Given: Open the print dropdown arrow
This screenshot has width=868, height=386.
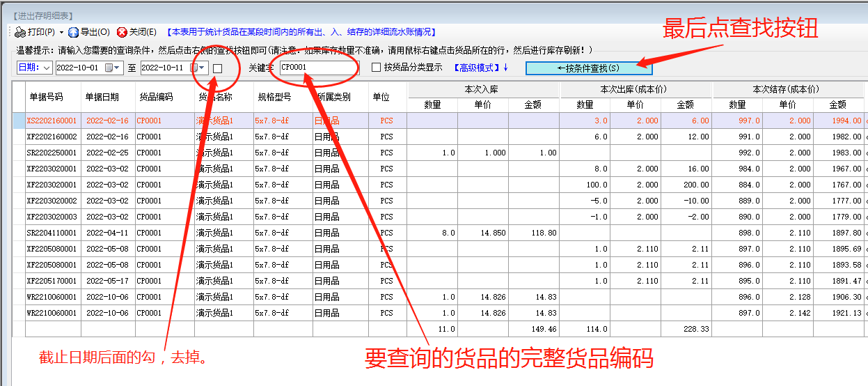Looking at the screenshot, I should coord(61,32).
